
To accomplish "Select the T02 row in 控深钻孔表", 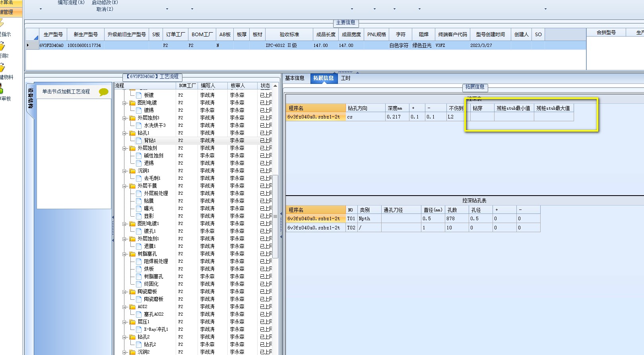I will 413,228.
